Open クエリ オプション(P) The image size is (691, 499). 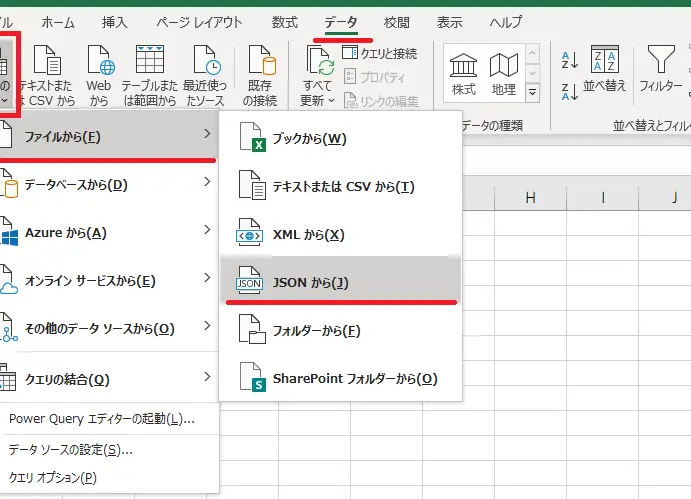pos(53,478)
